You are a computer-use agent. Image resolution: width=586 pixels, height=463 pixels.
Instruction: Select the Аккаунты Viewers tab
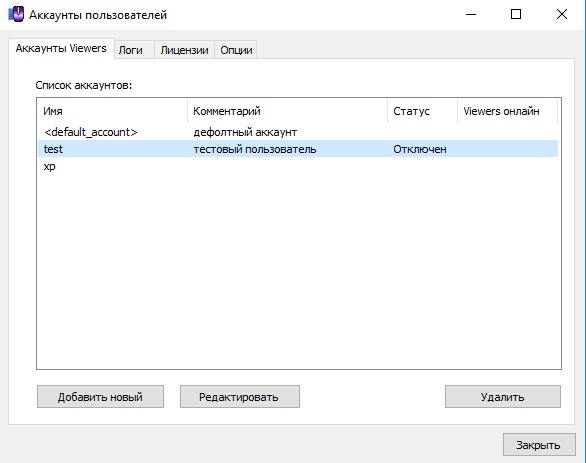61,49
